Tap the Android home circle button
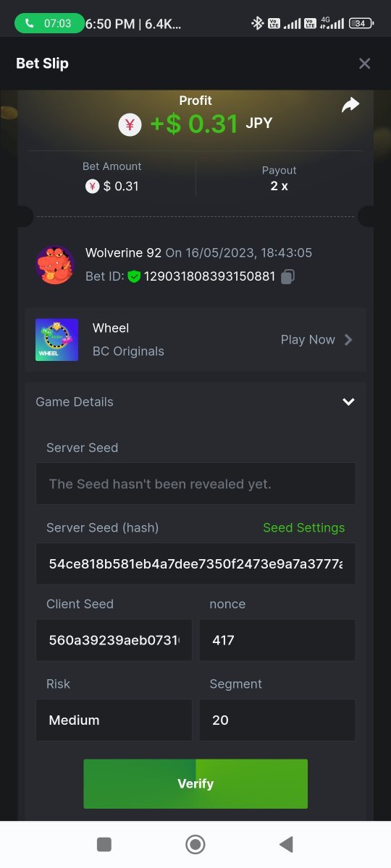The width and height of the screenshot is (391, 868). click(195, 844)
